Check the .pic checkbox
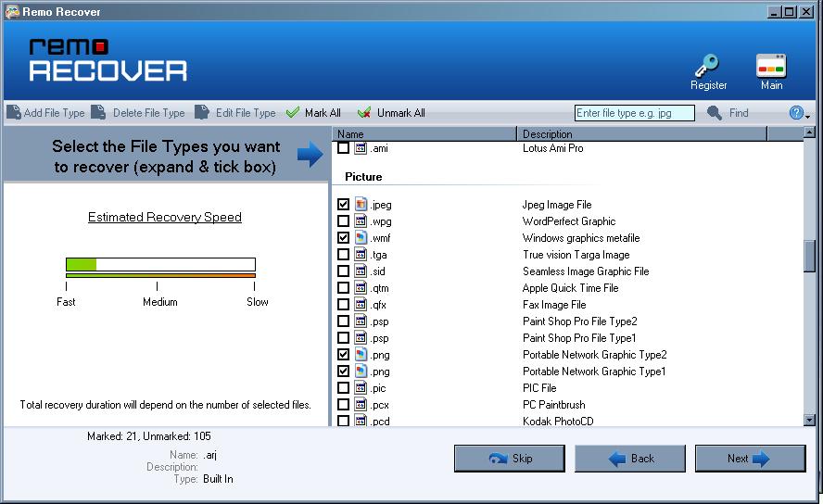 click(343, 387)
